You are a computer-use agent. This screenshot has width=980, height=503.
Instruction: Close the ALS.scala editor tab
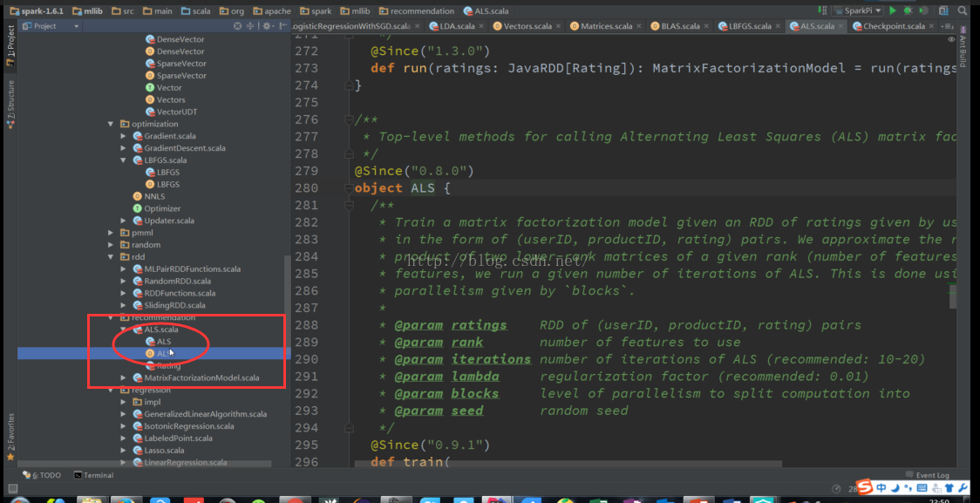point(841,26)
